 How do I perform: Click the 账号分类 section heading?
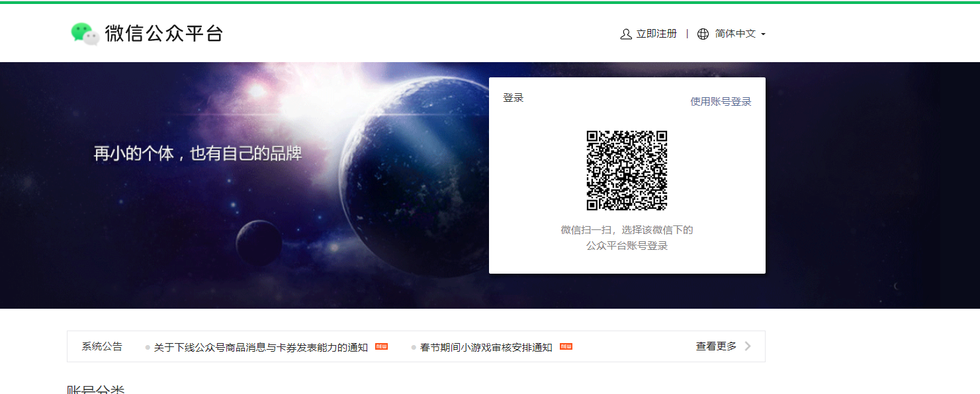(97, 390)
